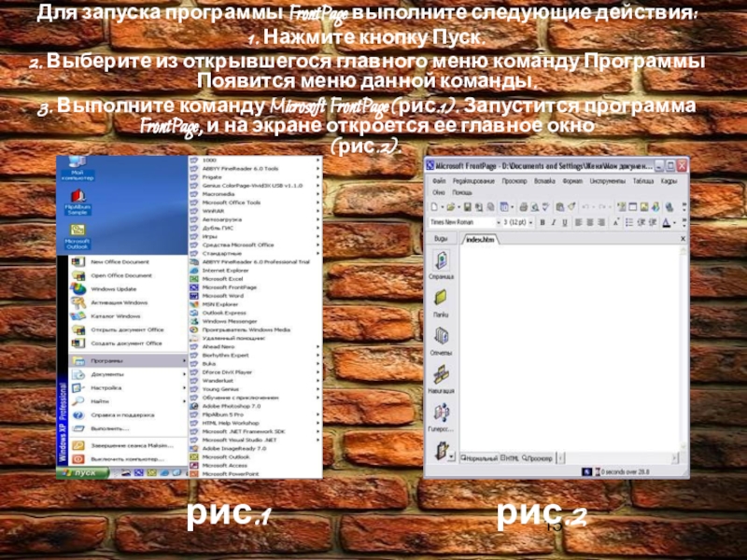Screen dimensions: 747x560
Task: Launch Microsoft Word from Programs list
Action: 255,296
